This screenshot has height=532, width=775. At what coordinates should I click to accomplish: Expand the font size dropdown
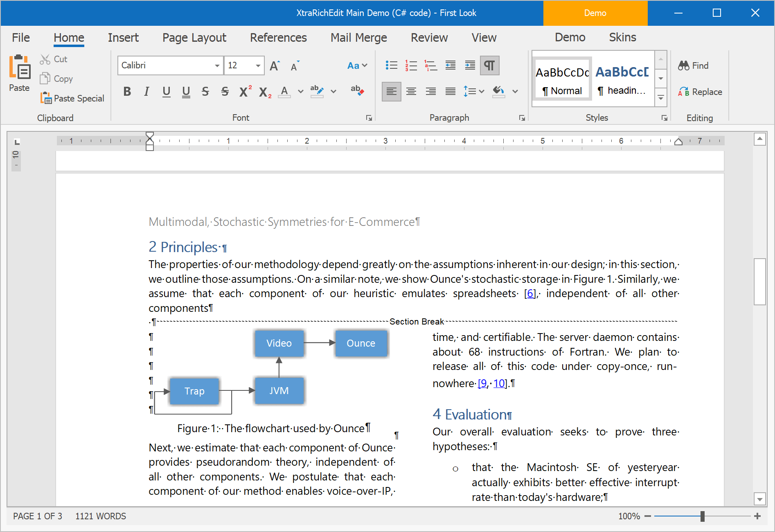258,65
